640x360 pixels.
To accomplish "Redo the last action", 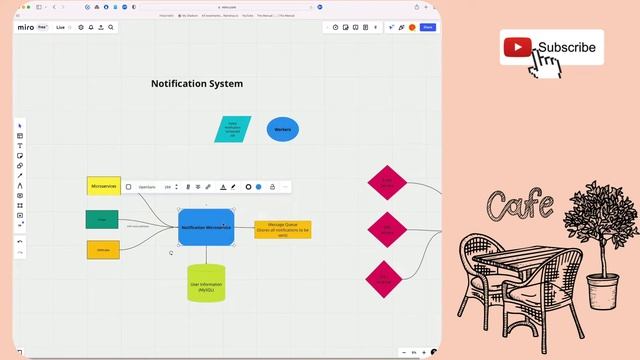I will pyautogui.click(x=20, y=253).
